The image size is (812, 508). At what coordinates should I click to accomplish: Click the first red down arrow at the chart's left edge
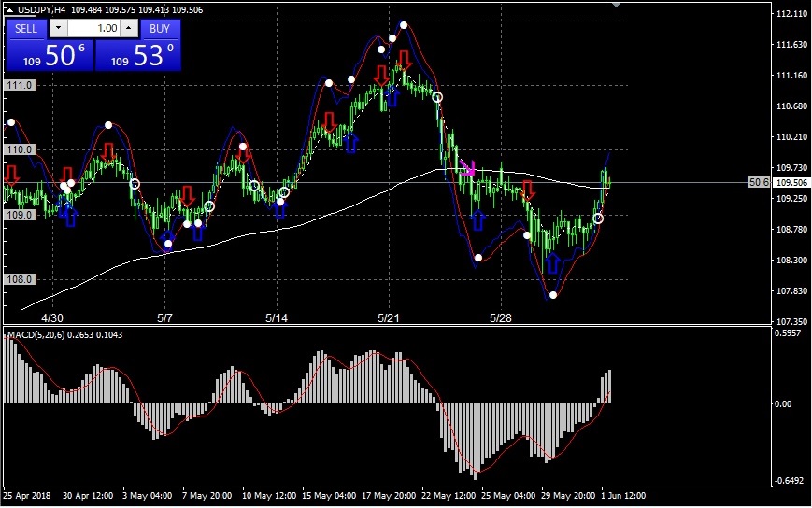click(x=11, y=176)
